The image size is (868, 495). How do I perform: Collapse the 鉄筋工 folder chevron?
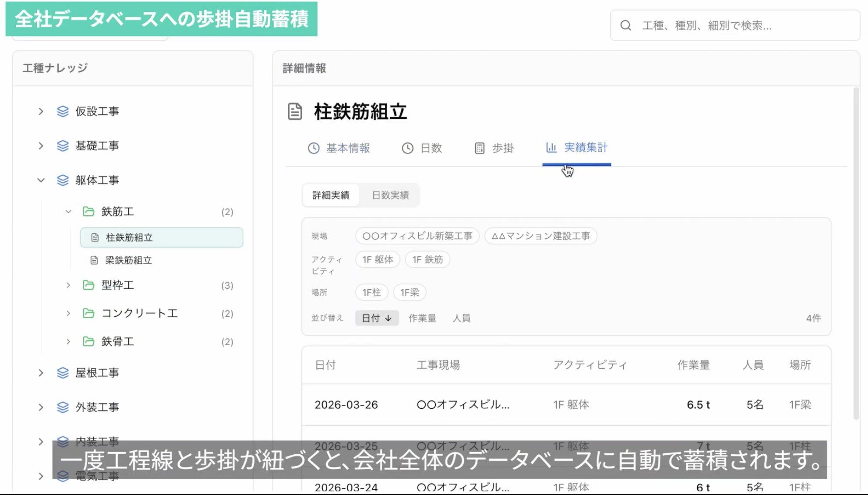tap(68, 212)
